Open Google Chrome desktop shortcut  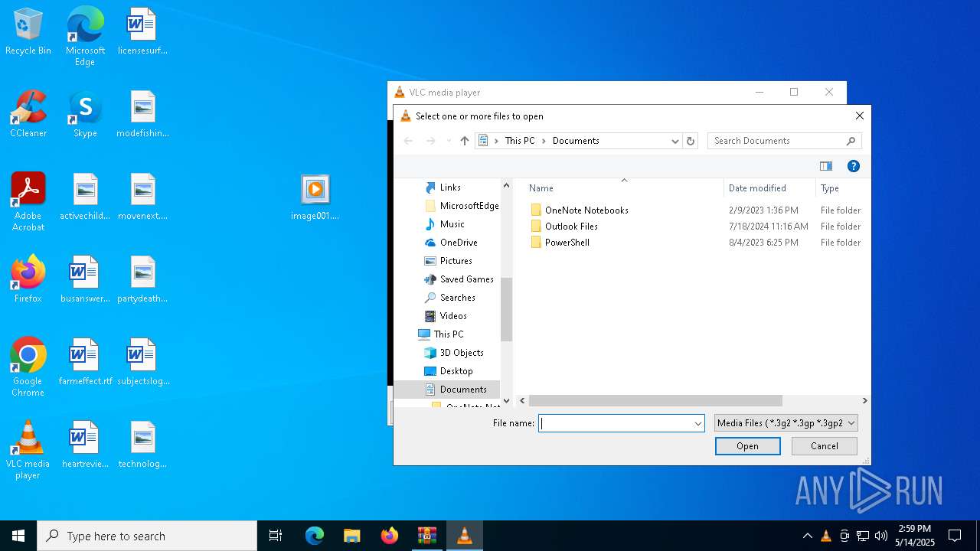click(28, 367)
